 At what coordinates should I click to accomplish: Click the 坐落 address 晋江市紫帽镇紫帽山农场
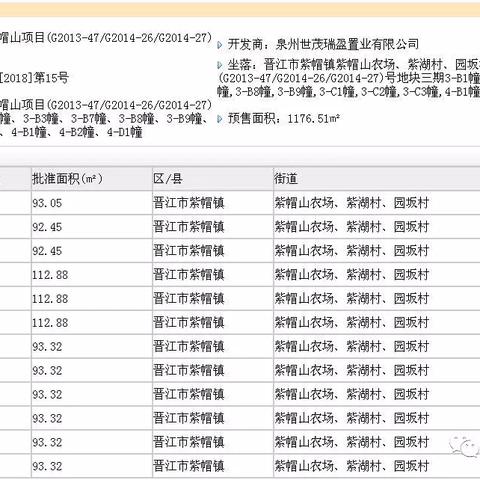329,64
